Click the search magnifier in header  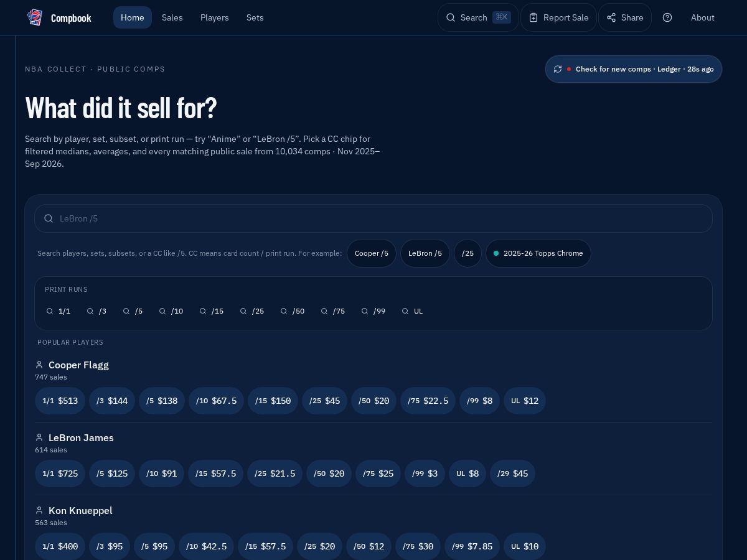[451, 17]
